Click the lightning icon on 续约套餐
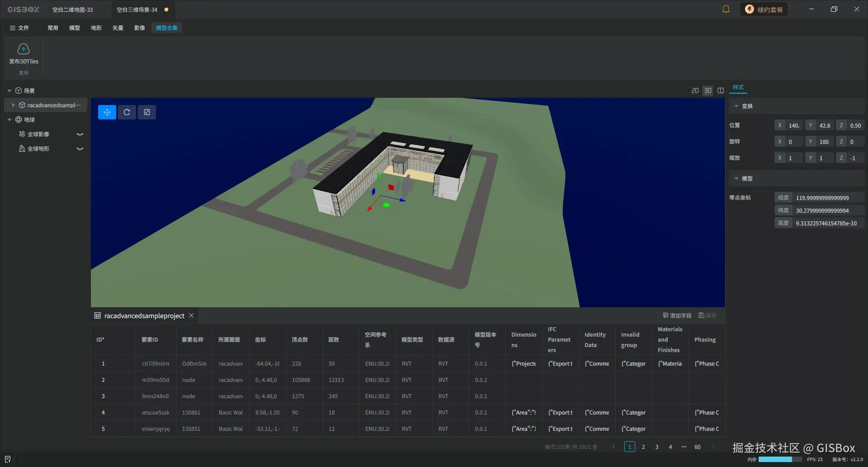 pyautogui.click(x=750, y=10)
